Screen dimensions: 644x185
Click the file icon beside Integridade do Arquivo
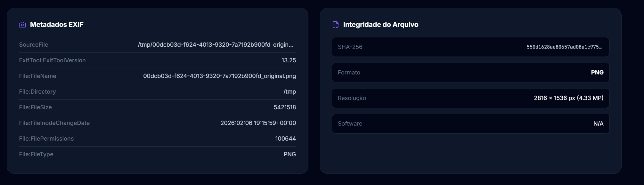(335, 24)
